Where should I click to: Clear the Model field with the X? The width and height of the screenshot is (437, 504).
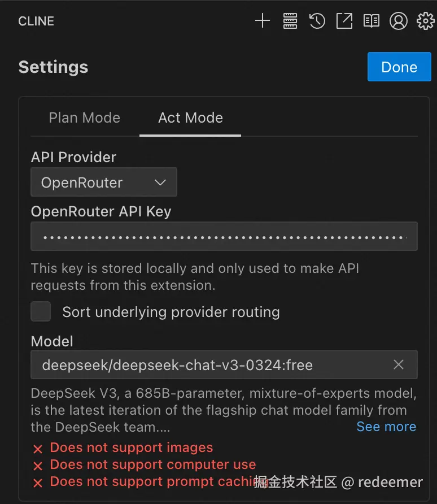[399, 365]
